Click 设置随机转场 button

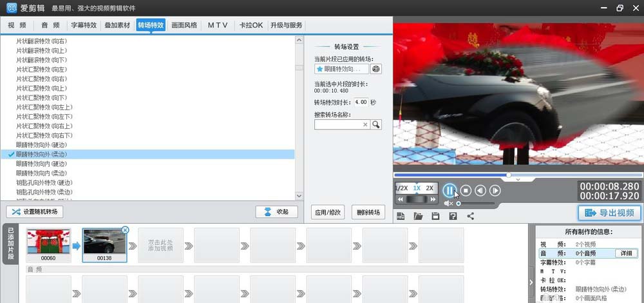tap(35, 212)
